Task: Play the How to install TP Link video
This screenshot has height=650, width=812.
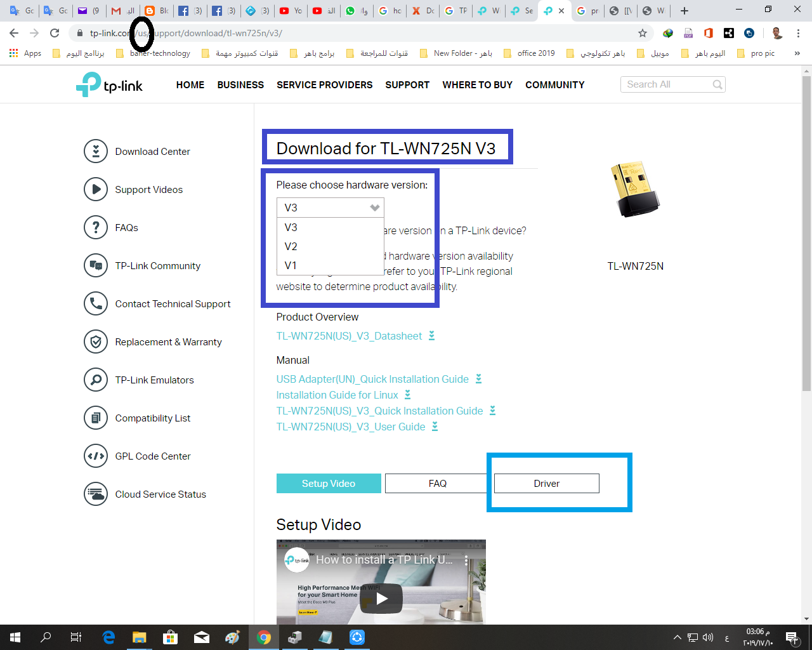Action: [x=381, y=598]
